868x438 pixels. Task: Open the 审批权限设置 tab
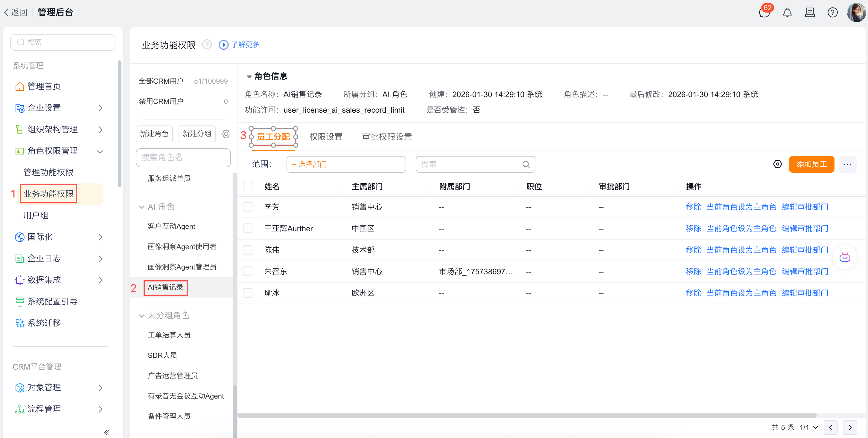386,137
